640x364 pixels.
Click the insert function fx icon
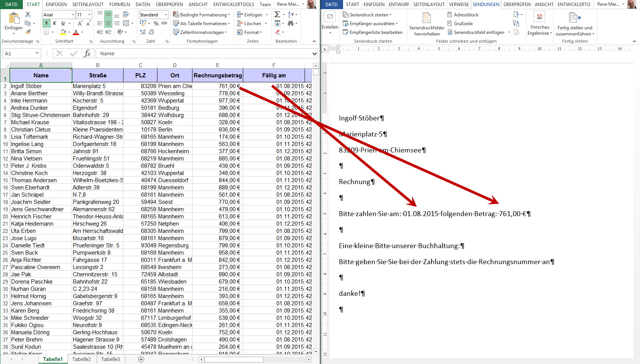[87, 53]
